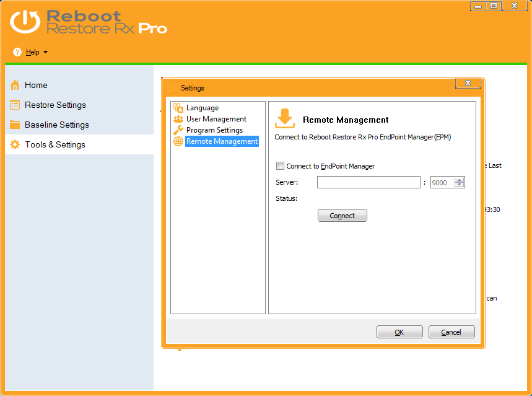Image resolution: width=532 pixels, height=396 pixels.
Task: Maximize the main application window
Action: click(x=494, y=6)
